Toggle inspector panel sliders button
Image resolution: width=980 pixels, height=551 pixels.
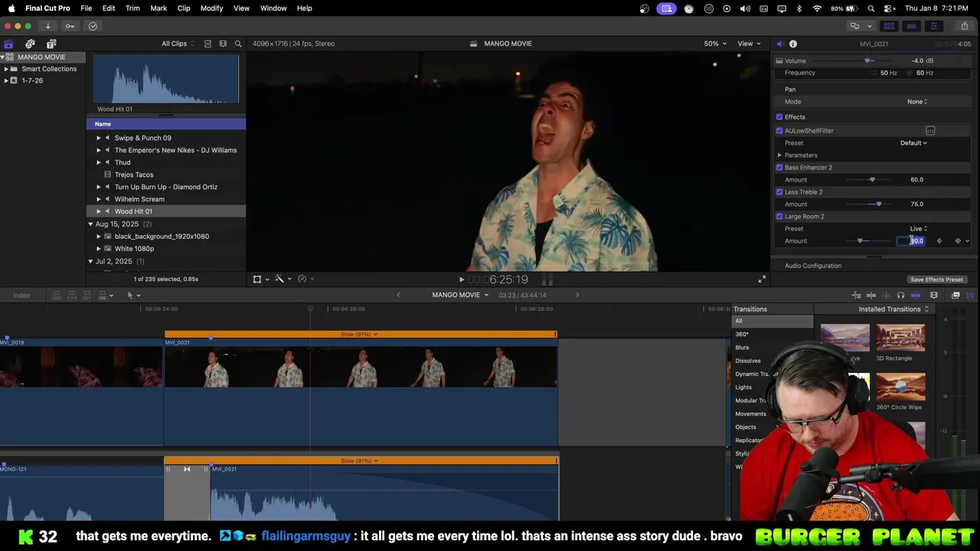point(933,26)
